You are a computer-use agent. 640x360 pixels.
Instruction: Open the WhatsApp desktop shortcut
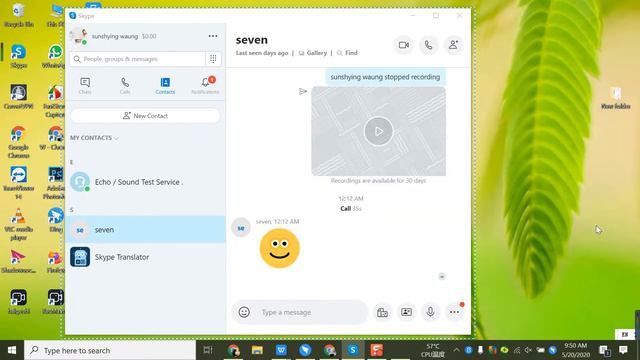click(55, 56)
